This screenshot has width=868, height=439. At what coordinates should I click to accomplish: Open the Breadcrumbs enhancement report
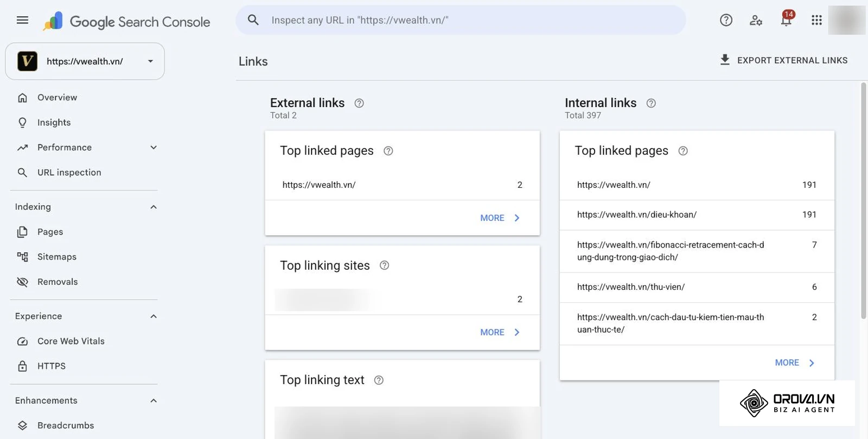(x=66, y=426)
